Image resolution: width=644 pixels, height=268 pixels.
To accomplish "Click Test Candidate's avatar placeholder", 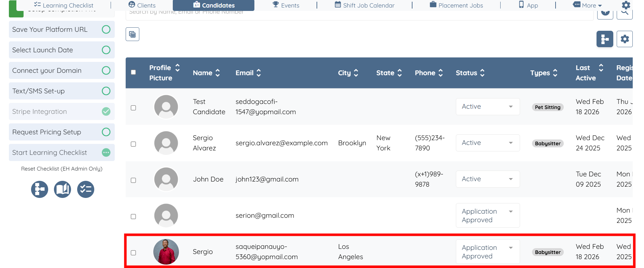I will point(166,107).
